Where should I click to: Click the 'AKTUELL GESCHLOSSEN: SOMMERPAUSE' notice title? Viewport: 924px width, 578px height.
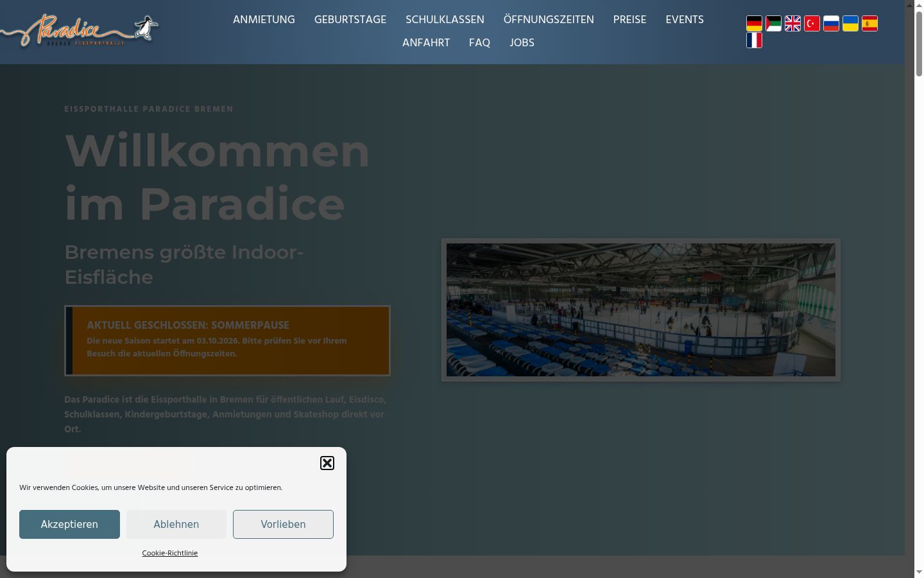point(188,325)
